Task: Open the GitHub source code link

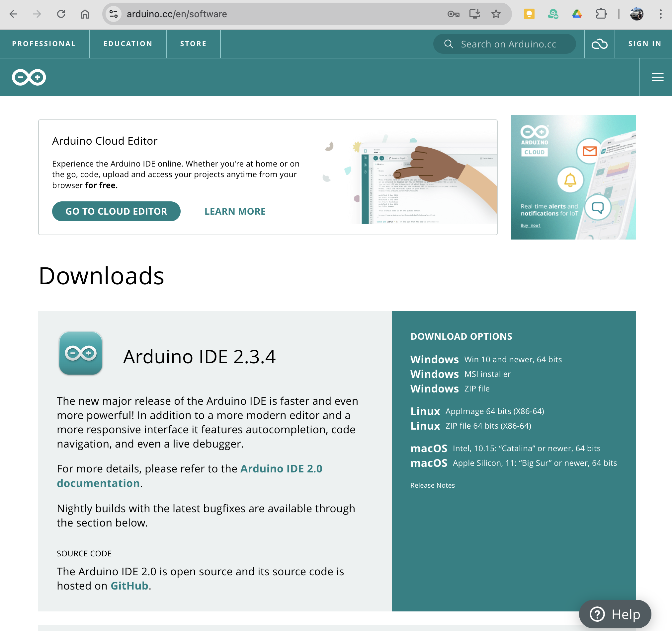Action: [x=129, y=586]
